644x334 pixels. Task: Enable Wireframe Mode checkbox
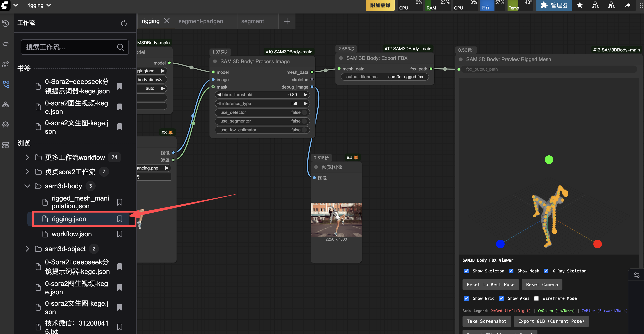[x=536, y=298]
